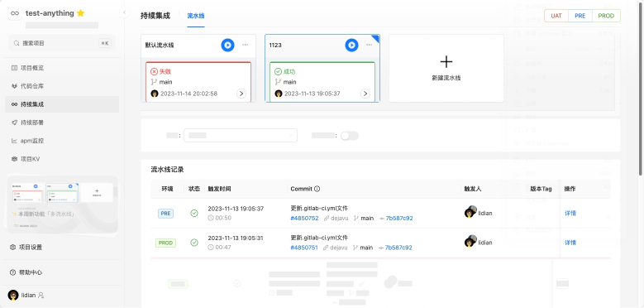Switch to the 流水线 tab
Screen dimensions: 644x308
click(196, 16)
